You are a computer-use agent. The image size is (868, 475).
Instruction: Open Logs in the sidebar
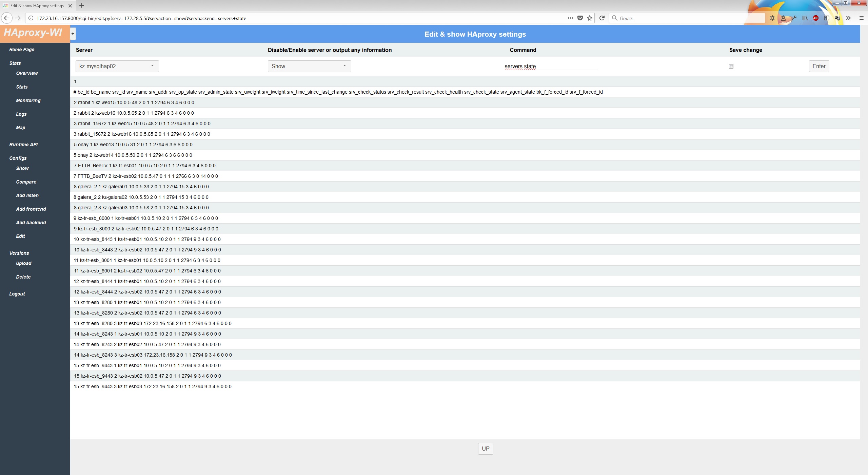pyautogui.click(x=21, y=114)
